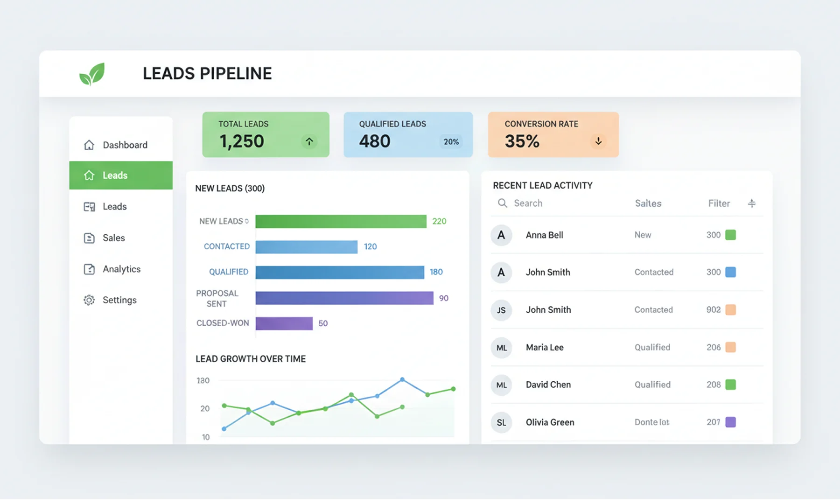
Task: Click the Filter button
Action: click(x=719, y=203)
